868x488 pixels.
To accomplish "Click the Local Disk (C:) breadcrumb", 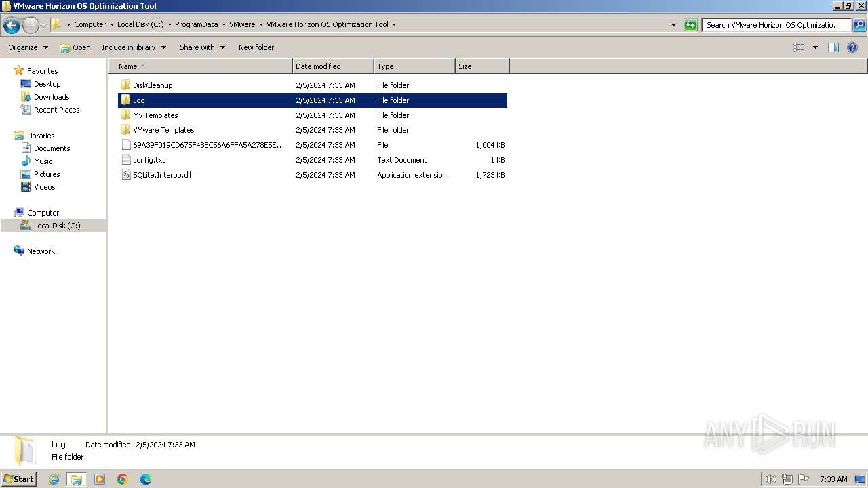I will [140, 24].
